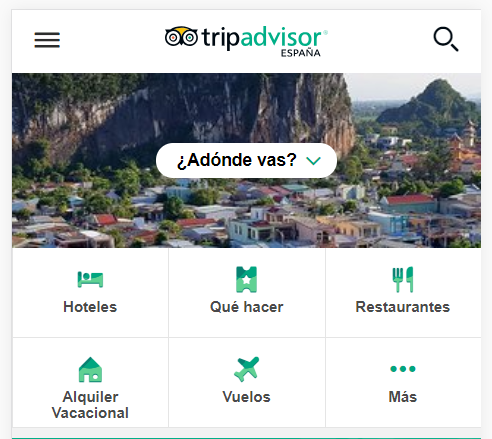The image size is (492, 439).
Task: Select the Vuelos label
Action: (x=246, y=397)
